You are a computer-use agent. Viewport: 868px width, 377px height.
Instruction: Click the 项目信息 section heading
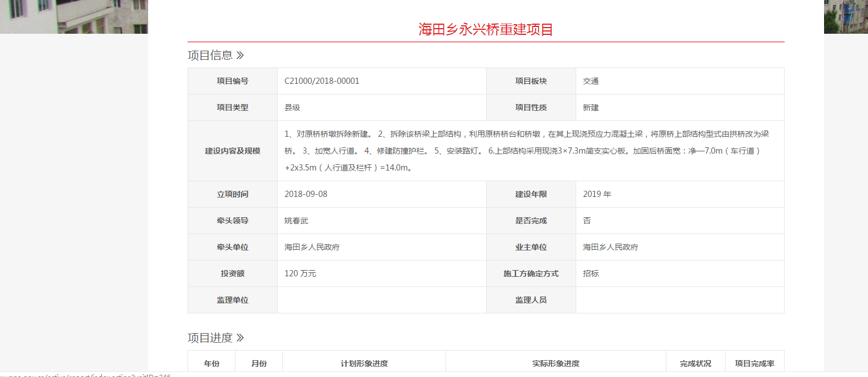[216, 55]
